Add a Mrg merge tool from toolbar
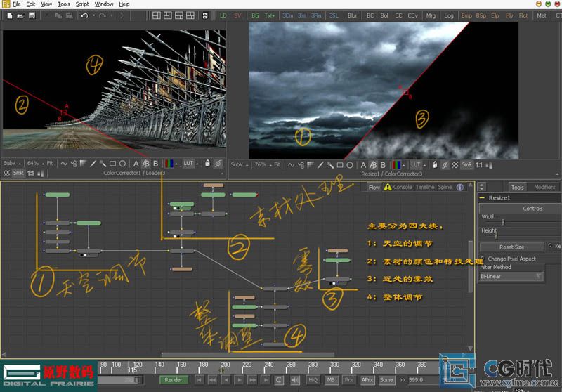The height and width of the screenshot is (392, 562). (431, 15)
